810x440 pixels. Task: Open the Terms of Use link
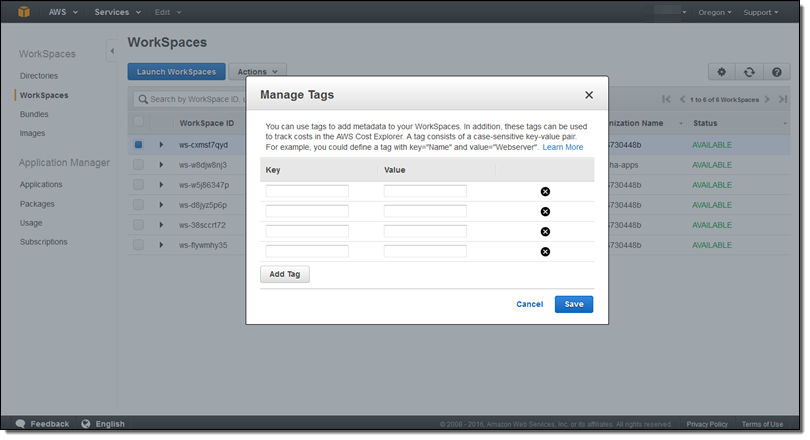pos(762,424)
